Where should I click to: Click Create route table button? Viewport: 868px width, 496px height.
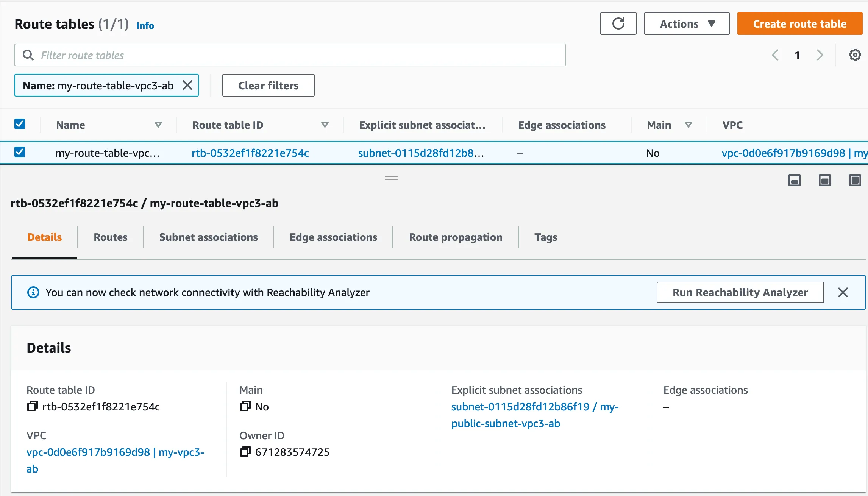799,23
